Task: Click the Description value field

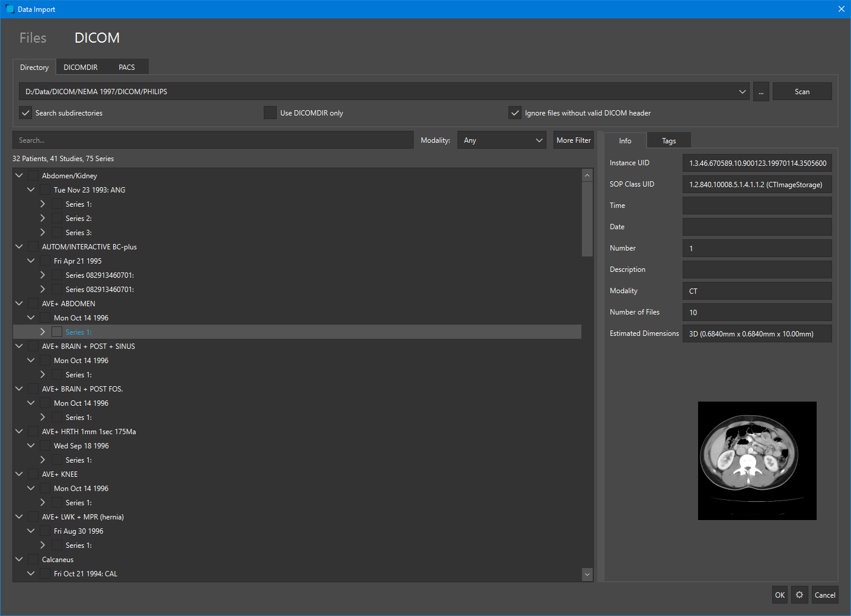Action: coord(757,269)
